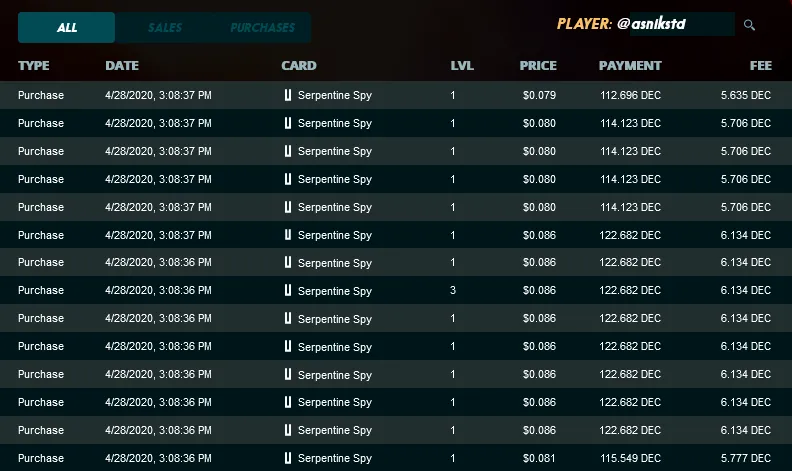This screenshot has height=471, width=792.
Task: Select the first Purchase row at 3:08:37 PM
Action: coord(396,95)
